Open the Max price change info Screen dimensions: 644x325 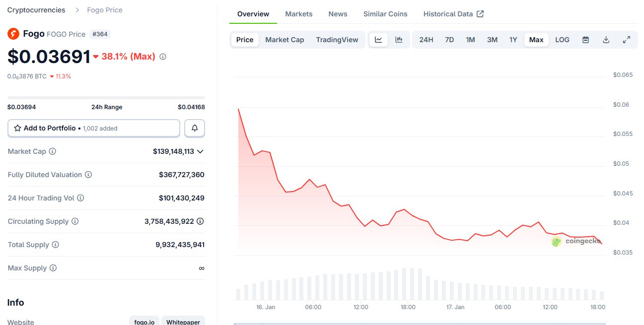(x=162, y=57)
